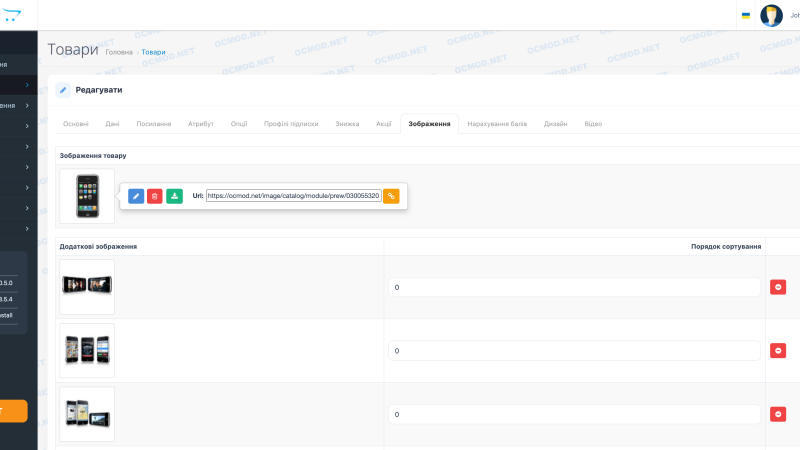Open the Відео tab
800x450 pixels.
click(593, 124)
